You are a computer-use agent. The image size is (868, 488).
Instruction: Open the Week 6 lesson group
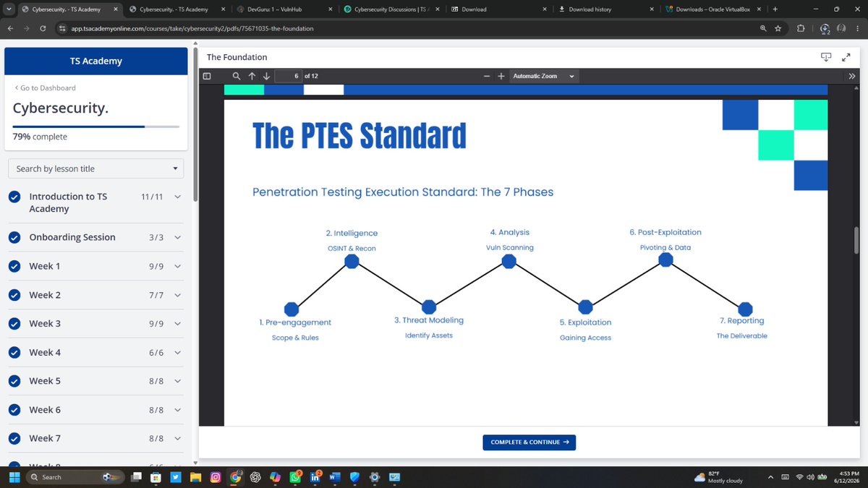coord(95,410)
